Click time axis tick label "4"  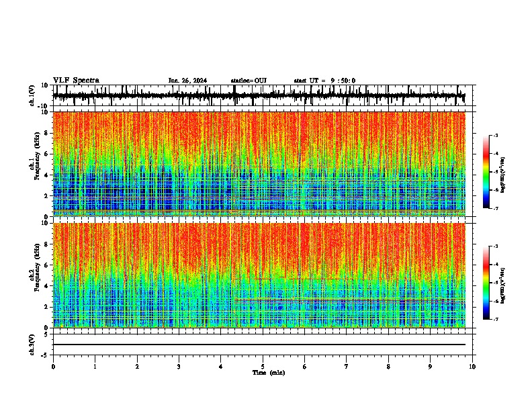221,367
